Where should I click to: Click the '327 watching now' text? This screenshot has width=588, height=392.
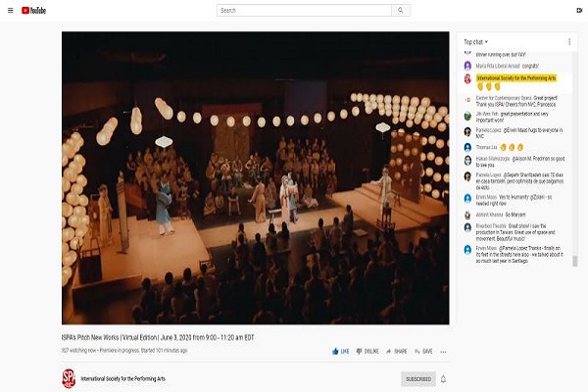tap(78, 351)
